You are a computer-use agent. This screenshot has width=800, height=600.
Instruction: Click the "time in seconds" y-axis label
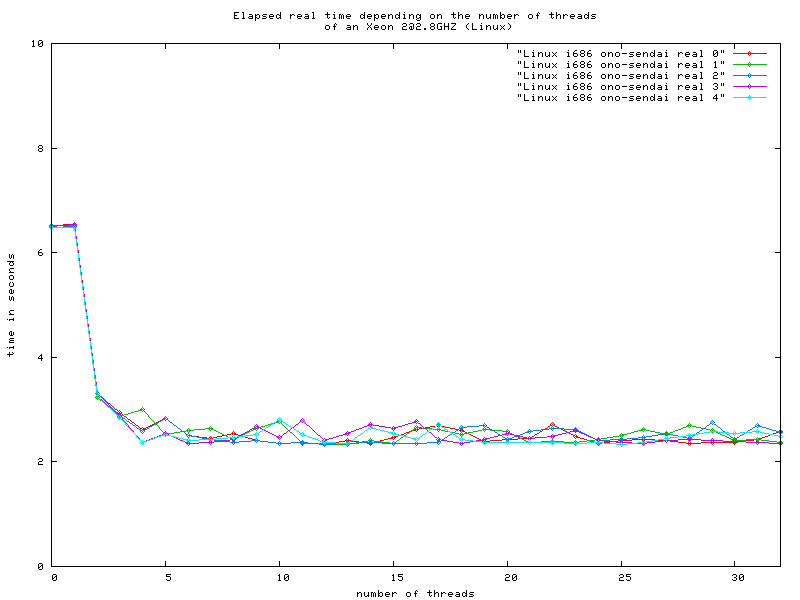coord(11,305)
